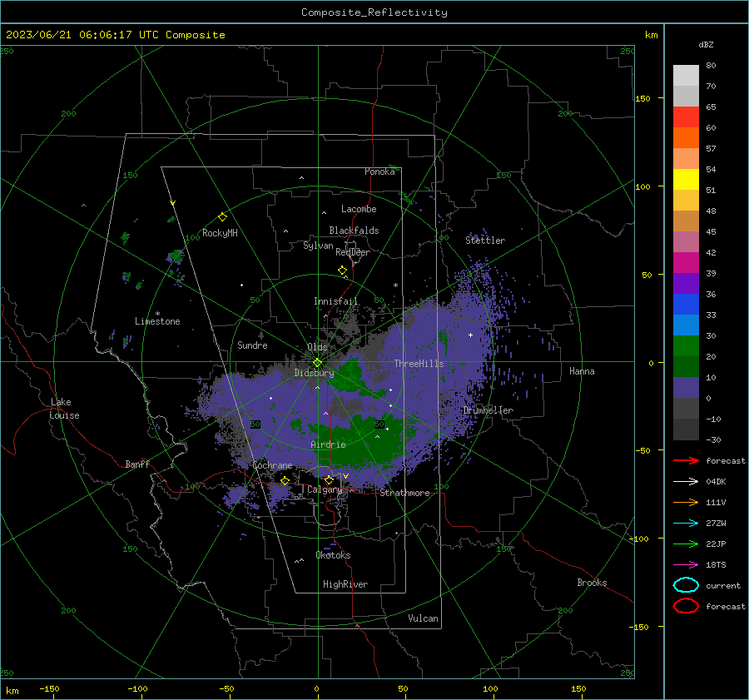Click the Composite_Reflectivity title

tap(374, 12)
